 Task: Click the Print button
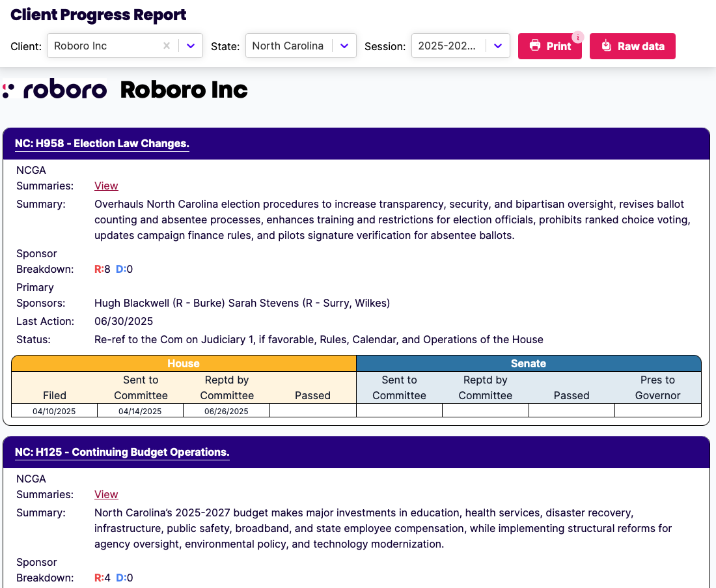tap(550, 46)
